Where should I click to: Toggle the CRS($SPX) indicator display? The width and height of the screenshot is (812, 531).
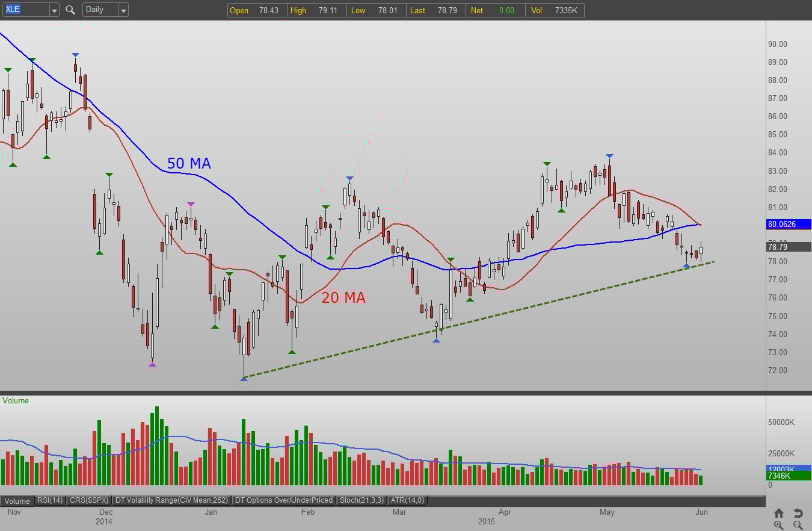coord(88,500)
